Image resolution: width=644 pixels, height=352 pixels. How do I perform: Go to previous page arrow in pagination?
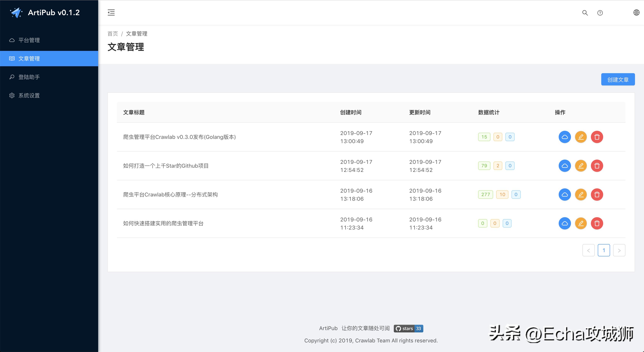click(588, 250)
